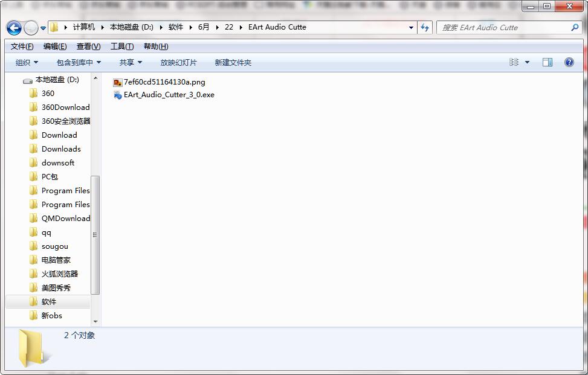Select 本地磁盘 (D:) in the navigation tree
This screenshot has height=375, width=588.
57,80
